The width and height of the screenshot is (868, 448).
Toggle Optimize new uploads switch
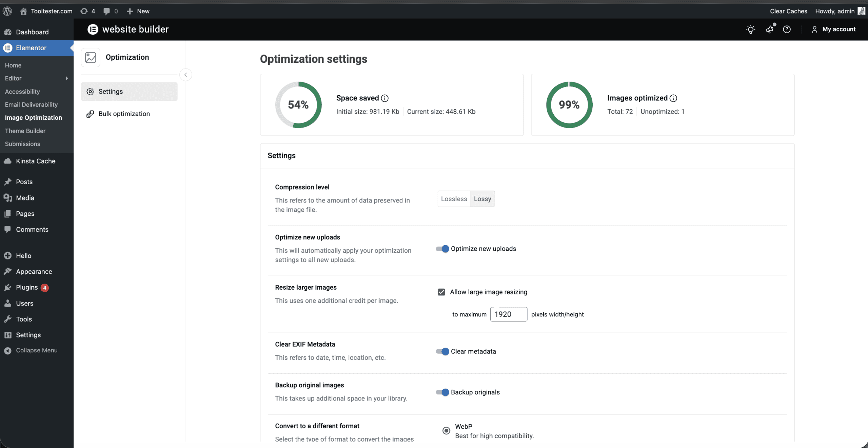[442, 249]
